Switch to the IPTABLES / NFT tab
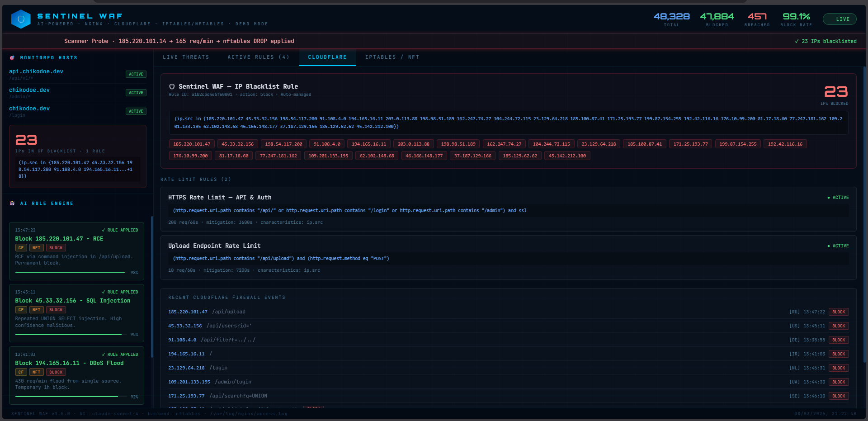 click(x=392, y=57)
